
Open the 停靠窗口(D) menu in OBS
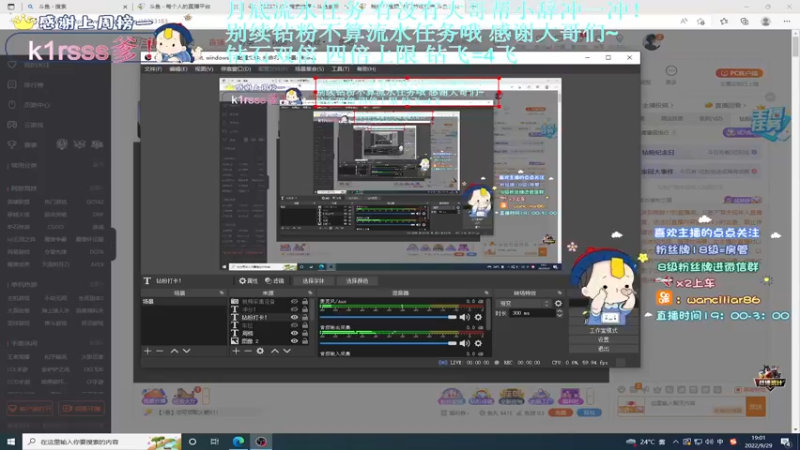[x=236, y=69]
